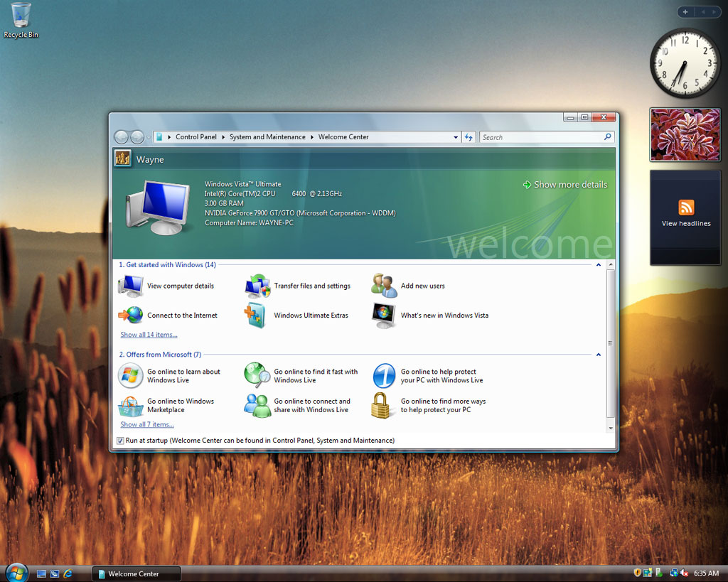Click the sidebar add gadget plus button
This screenshot has height=582, width=728.
pyautogui.click(x=685, y=12)
